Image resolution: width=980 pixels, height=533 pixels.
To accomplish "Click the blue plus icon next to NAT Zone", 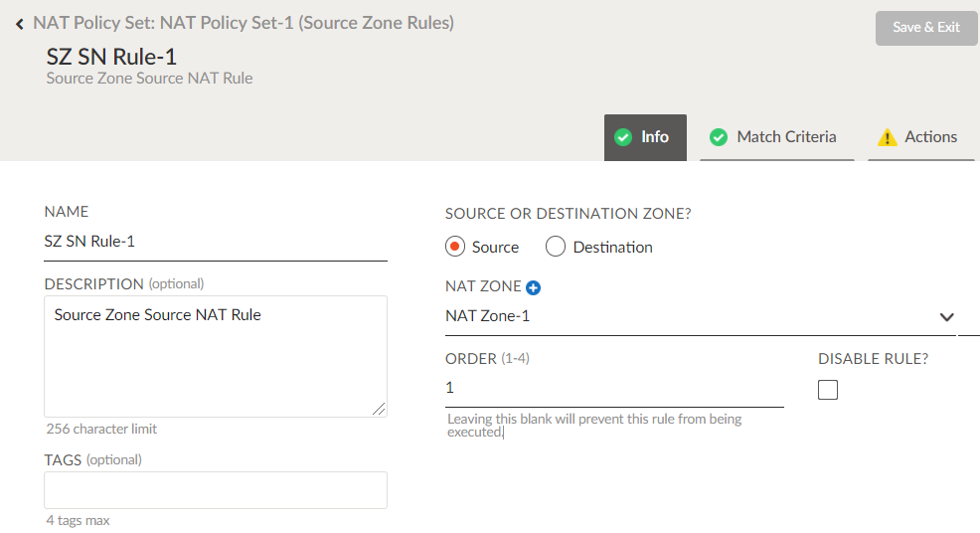I will pos(534,287).
